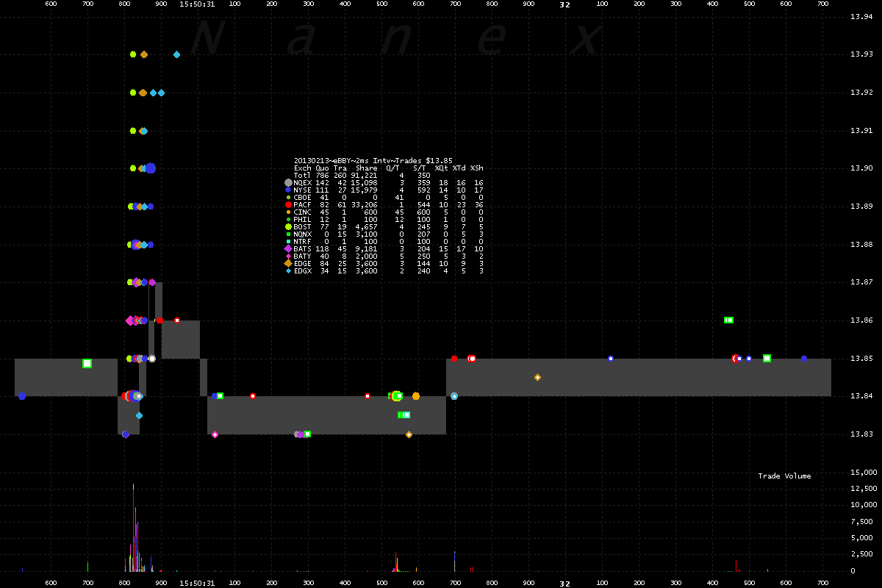Click the gold EDGE legend diamond
This screenshot has width=882, height=588.
tap(288, 263)
